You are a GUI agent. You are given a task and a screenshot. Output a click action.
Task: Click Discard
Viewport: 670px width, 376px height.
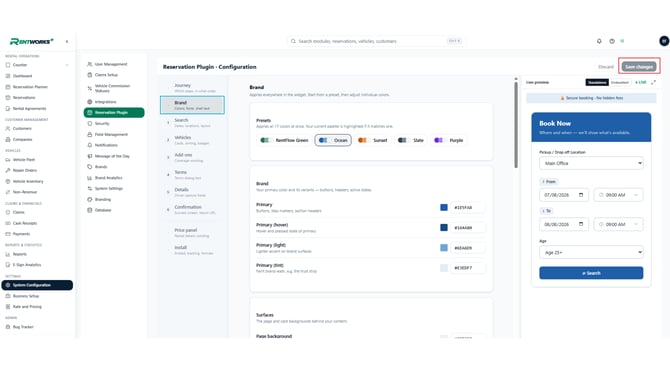point(605,67)
